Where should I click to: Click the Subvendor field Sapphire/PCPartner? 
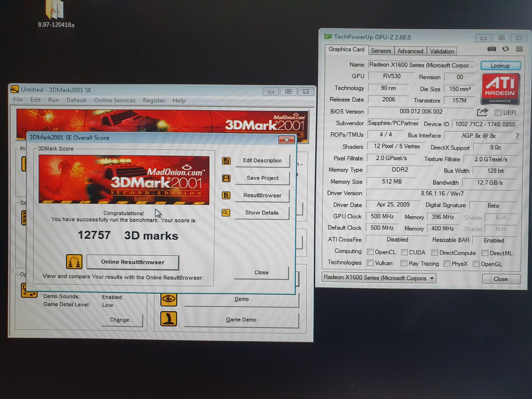(393, 123)
